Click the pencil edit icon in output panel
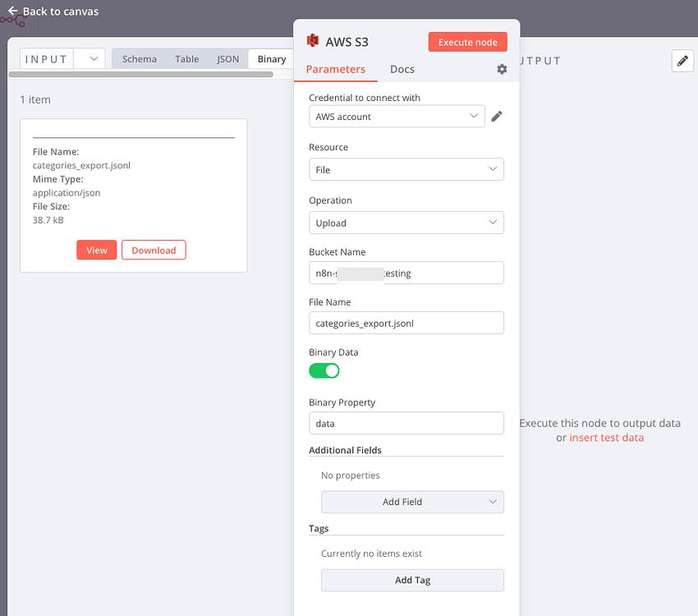This screenshot has height=616, width=698. [x=682, y=61]
